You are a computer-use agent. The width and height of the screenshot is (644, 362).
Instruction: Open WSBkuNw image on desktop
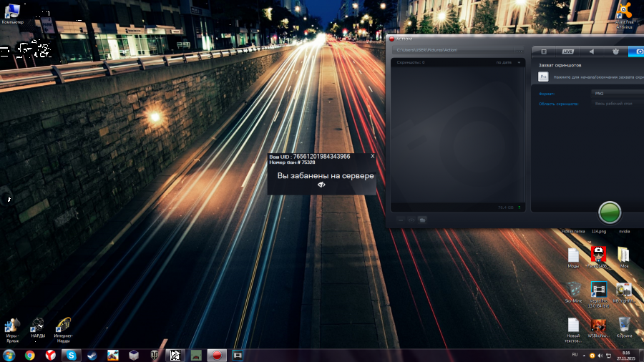coord(598,328)
